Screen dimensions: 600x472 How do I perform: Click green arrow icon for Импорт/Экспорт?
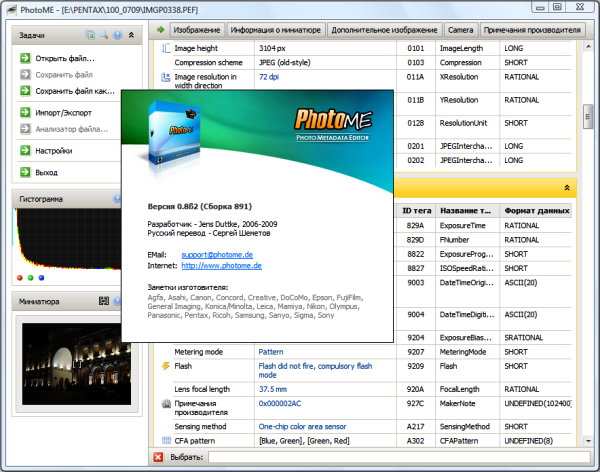25,112
